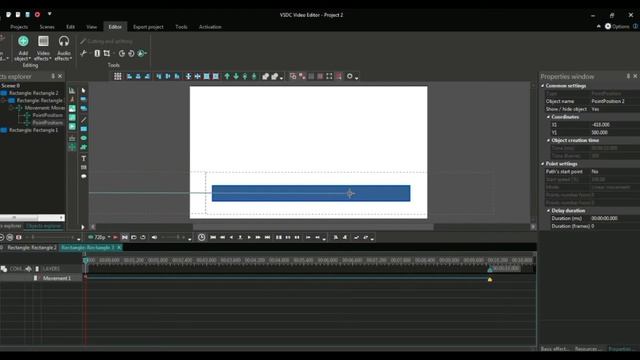Select Rectangle: Rectangle 1 in objects explorer
The width and height of the screenshot is (640, 360).
pyautogui.click(x=33, y=130)
